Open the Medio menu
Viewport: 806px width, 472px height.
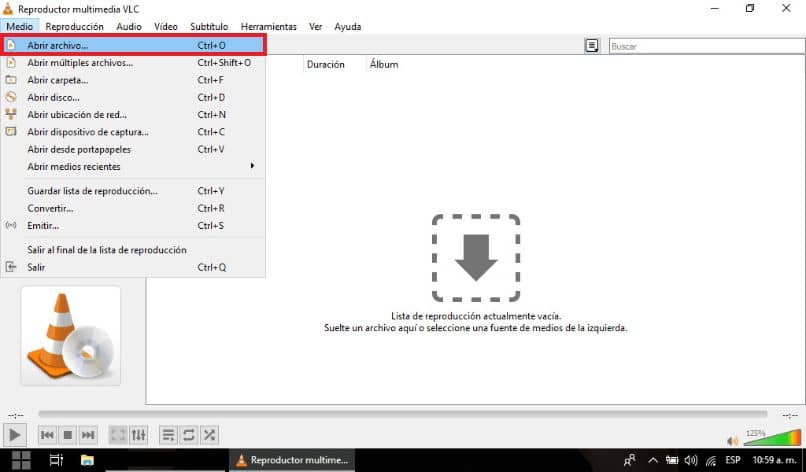tap(20, 26)
